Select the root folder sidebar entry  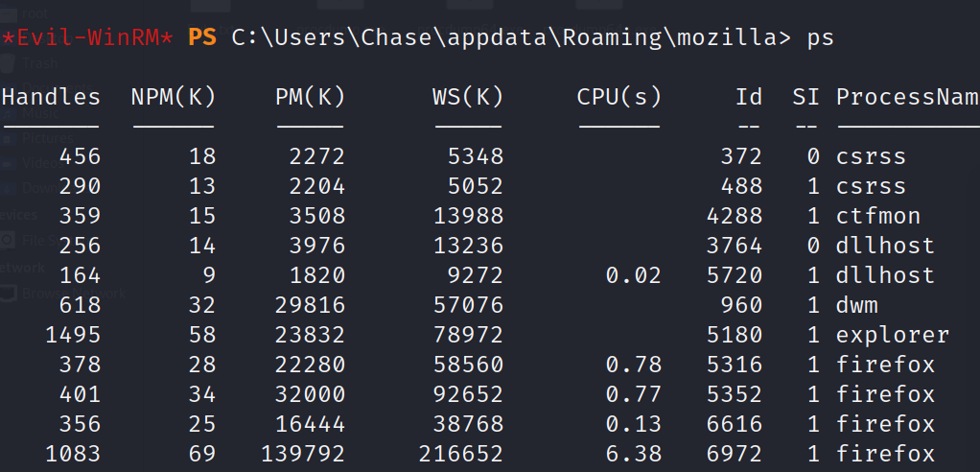pyautogui.click(x=34, y=13)
